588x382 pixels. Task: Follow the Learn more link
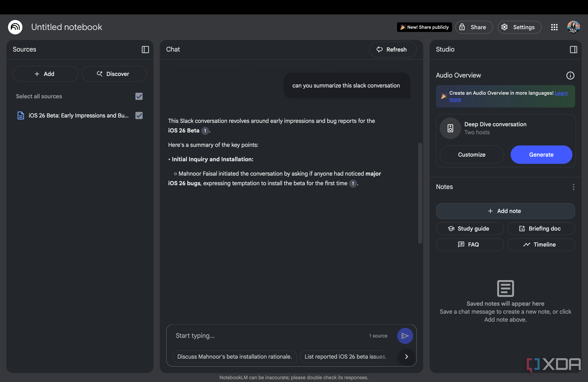[x=561, y=93]
